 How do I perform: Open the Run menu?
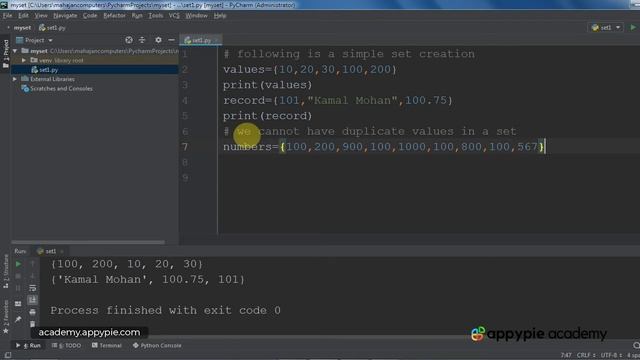tap(137, 16)
